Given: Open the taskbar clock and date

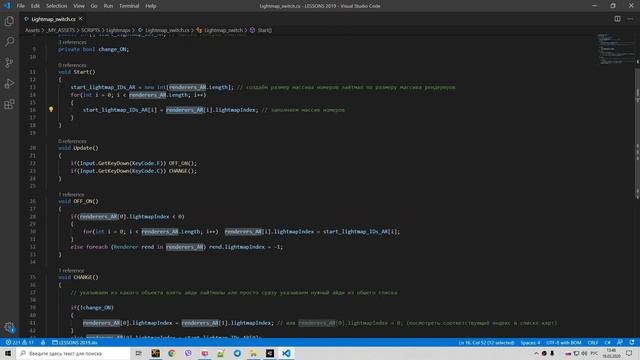Looking at the screenshot, I should coord(611,353).
